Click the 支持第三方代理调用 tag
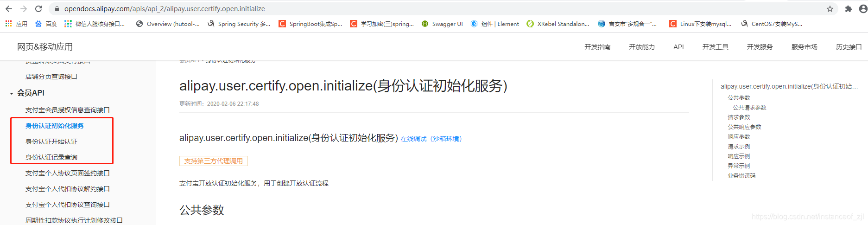 pyautogui.click(x=214, y=161)
